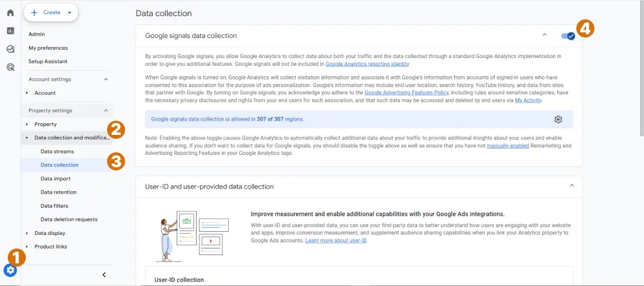This screenshot has height=286, width=644.
Task: Click the user-ID illustration image
Action: tap(192, 236)
